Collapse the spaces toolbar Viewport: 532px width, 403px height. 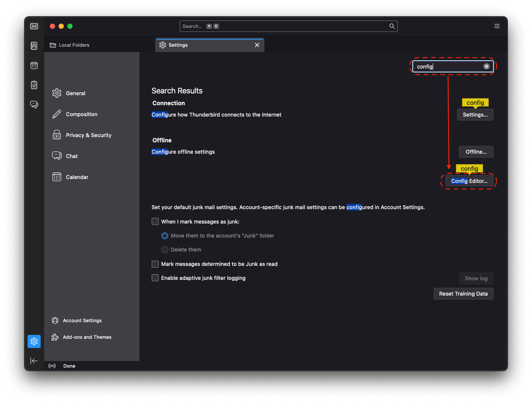[34, 361]
